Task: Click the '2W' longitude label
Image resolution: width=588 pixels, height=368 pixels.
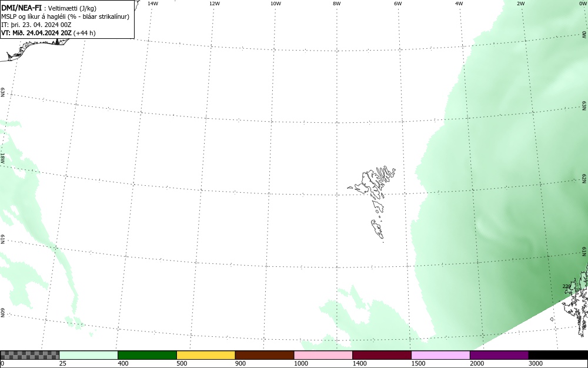Action: point(520,4)
